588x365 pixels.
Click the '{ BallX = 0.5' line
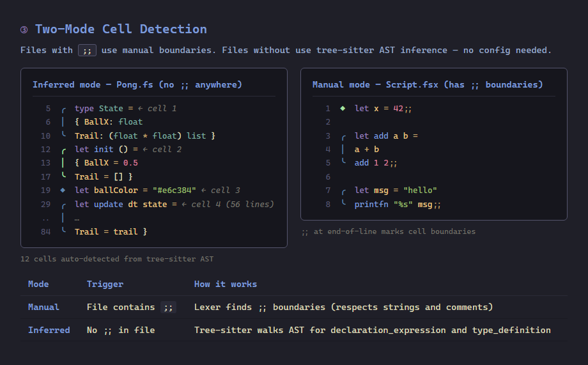[106, 163]
